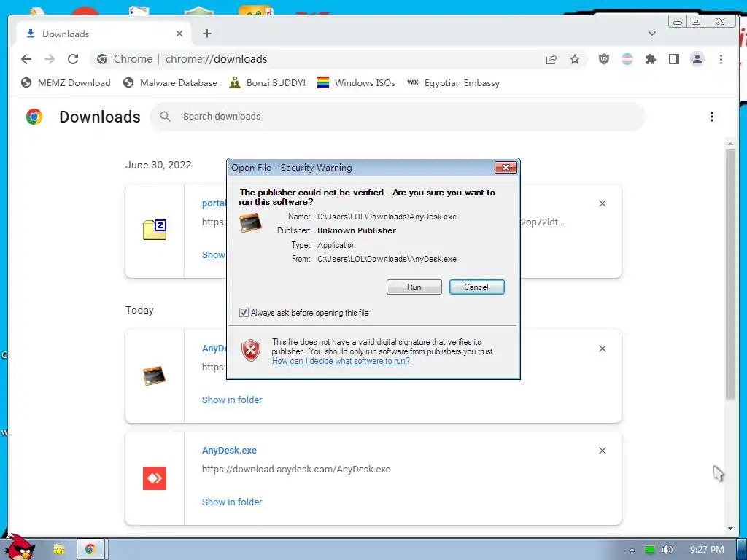The image size is (747, 560).
Task: Open the Bonzi BUDDY! bookmark
Action: 267,83
